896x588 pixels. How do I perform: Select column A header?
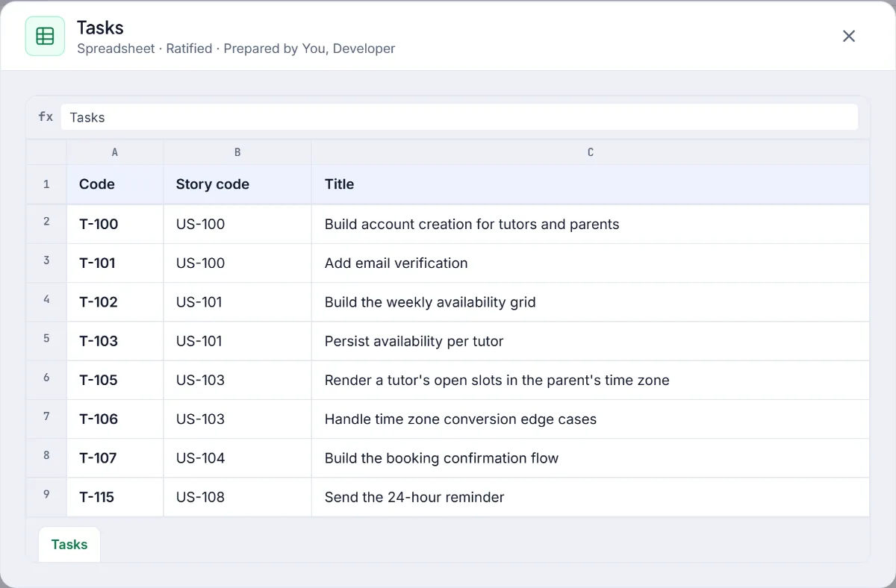click(x=115, y=152)
